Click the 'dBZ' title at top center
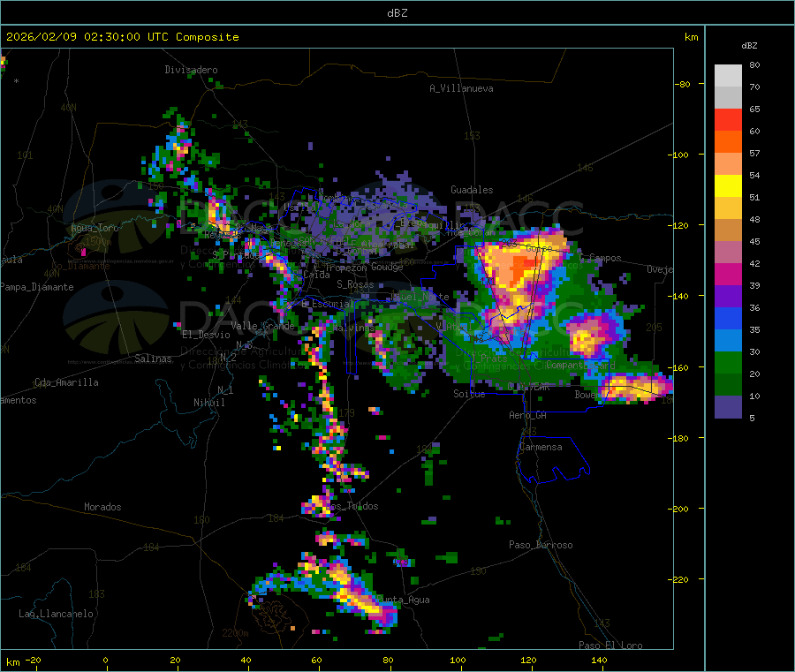The height and width of the screenshot is (672, 795). click(x=397, y=13)
